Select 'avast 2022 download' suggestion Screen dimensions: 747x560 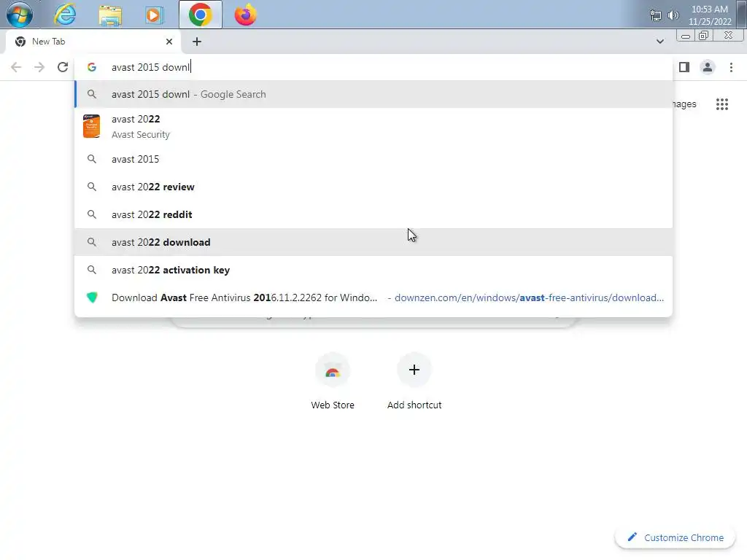pyautogui.click(x=373, y=242)
